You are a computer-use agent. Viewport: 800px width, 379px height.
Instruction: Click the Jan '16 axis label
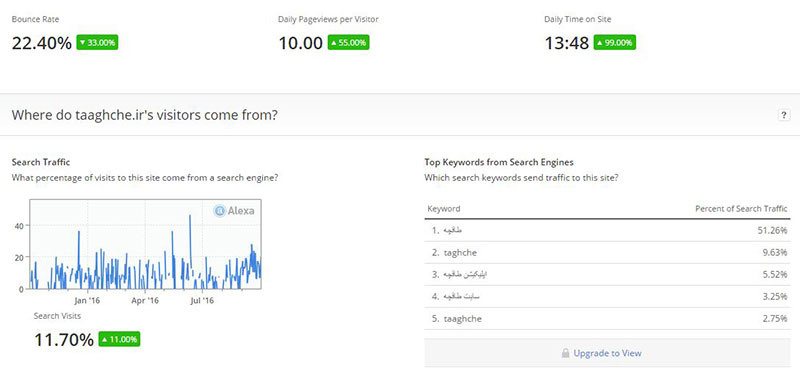coord(87,300)
